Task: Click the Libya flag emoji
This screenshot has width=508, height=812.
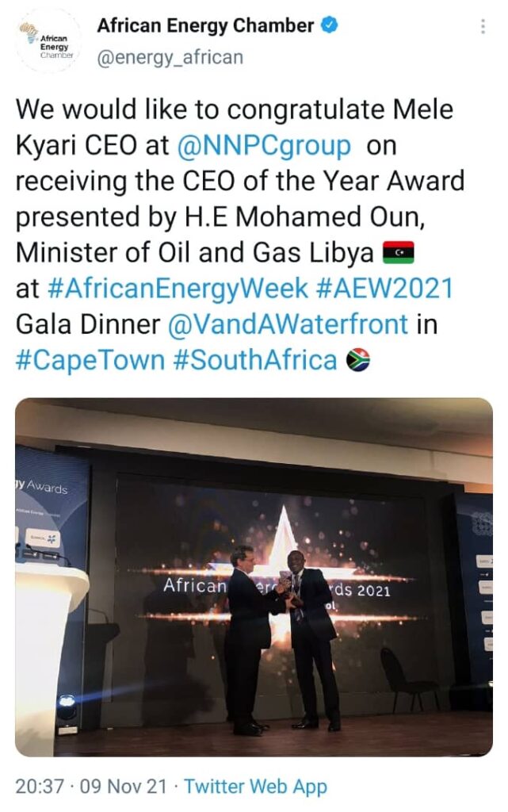Action: pos(399,254)
